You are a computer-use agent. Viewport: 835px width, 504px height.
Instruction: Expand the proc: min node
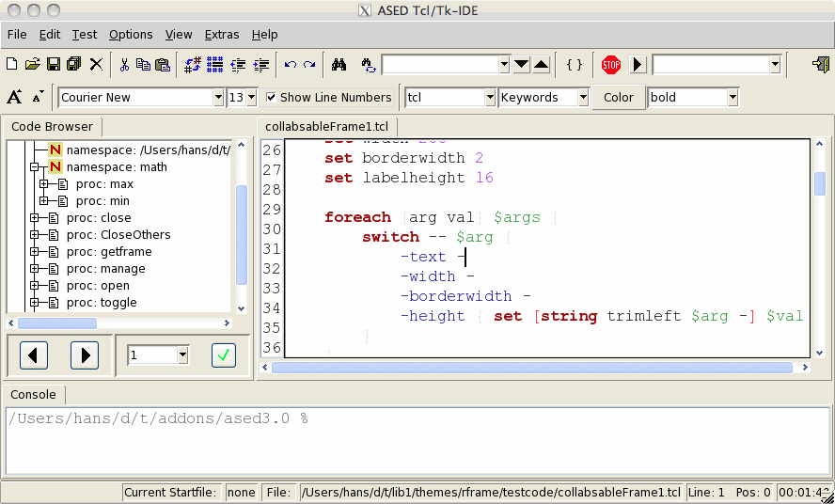point(43,201)
